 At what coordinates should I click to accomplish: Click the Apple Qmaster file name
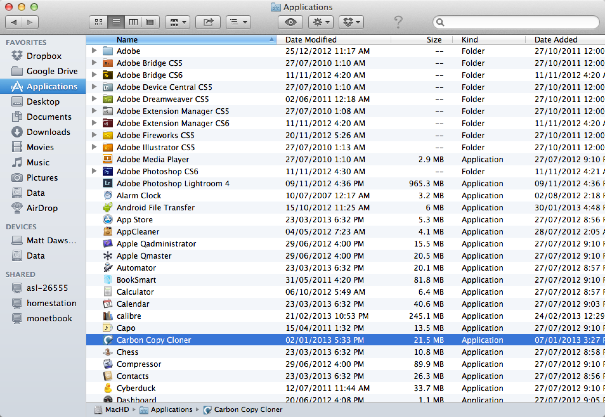click(144, 256)
